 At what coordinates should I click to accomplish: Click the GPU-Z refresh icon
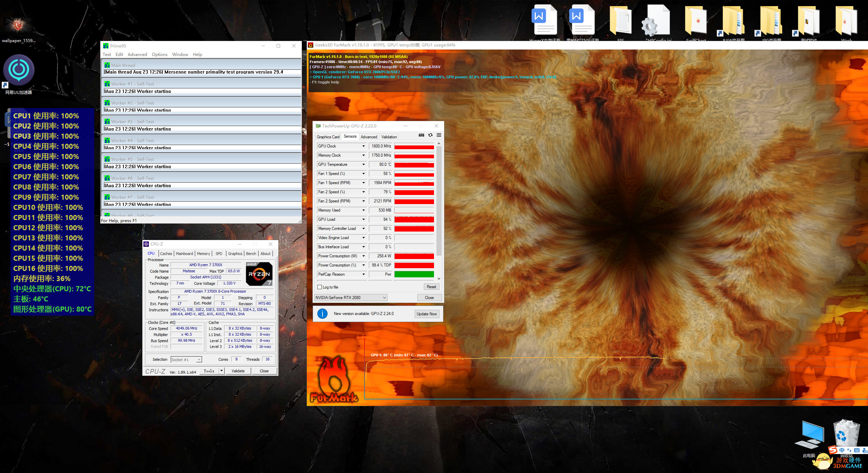[x=430, y=135]
